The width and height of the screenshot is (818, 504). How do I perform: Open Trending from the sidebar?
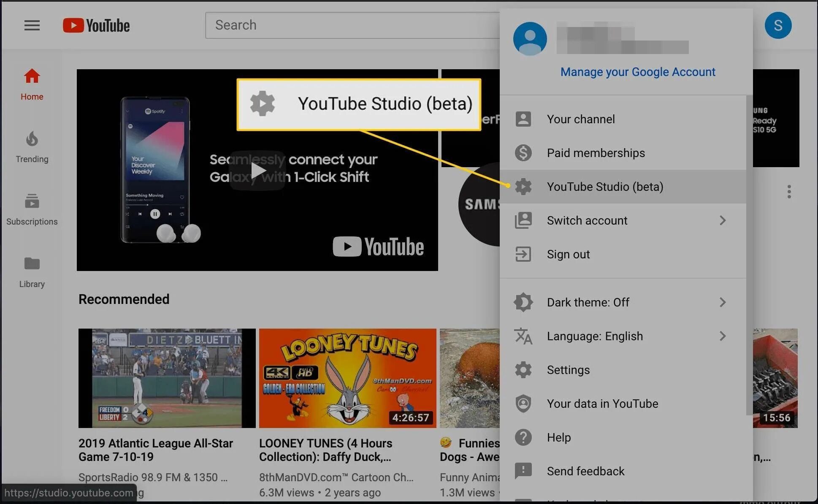coord(32,146)
